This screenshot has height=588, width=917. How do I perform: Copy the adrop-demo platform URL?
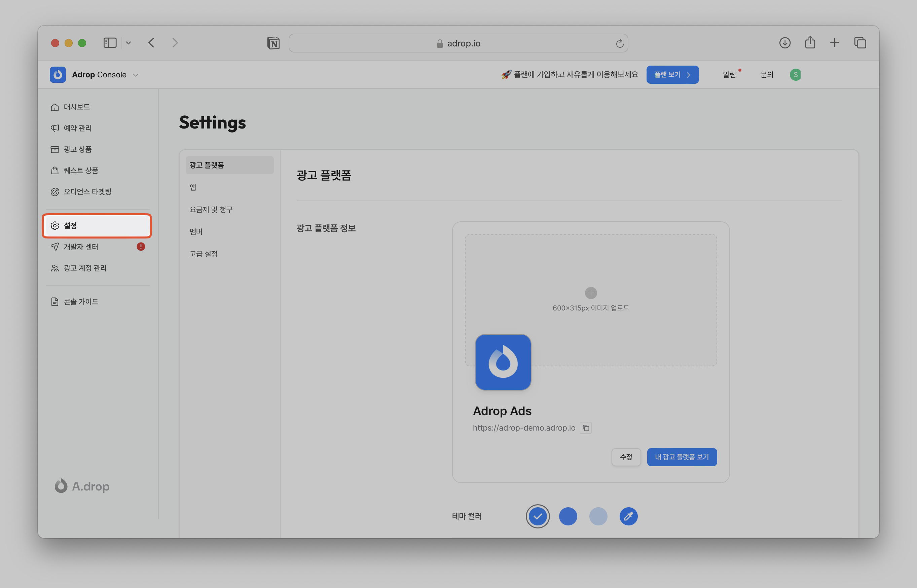point(586,428)
